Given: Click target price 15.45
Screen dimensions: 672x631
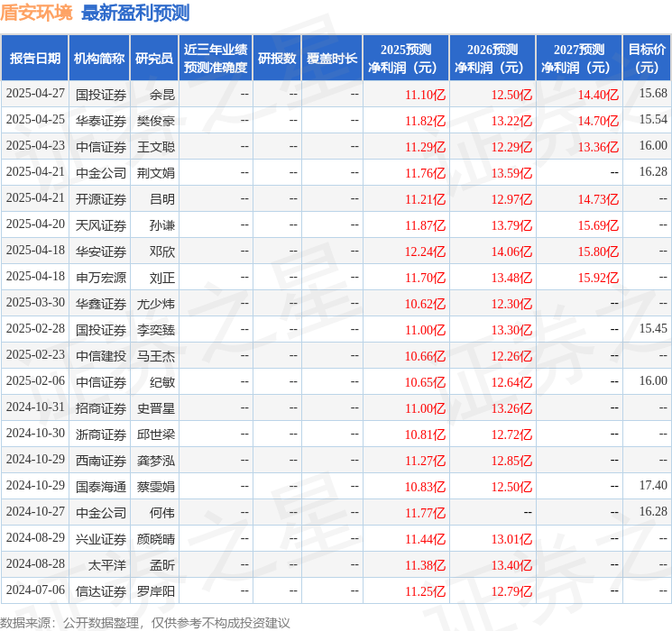Looking at the screenshot, I should [x=653, y=328].
